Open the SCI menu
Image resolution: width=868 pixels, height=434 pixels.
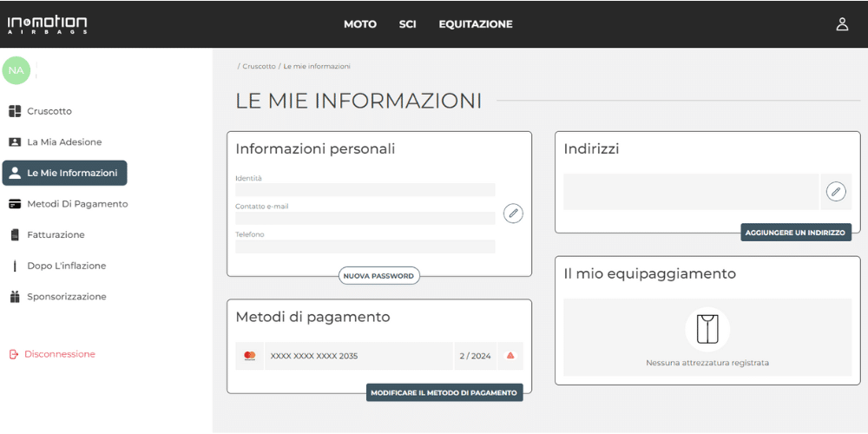[407, 24]
